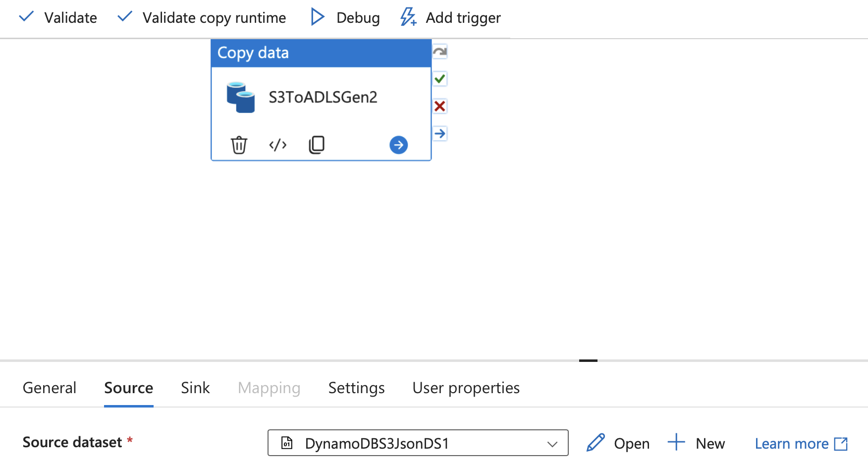Click the blue arrow completion connector

coord(439,133)
